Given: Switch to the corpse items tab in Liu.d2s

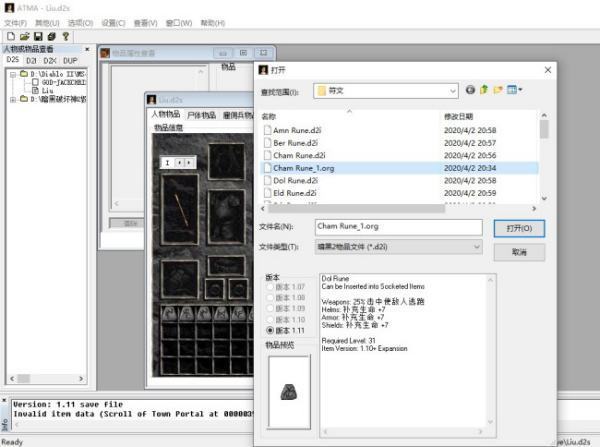Looking at the screenshot, I should [x=202, y=115].
